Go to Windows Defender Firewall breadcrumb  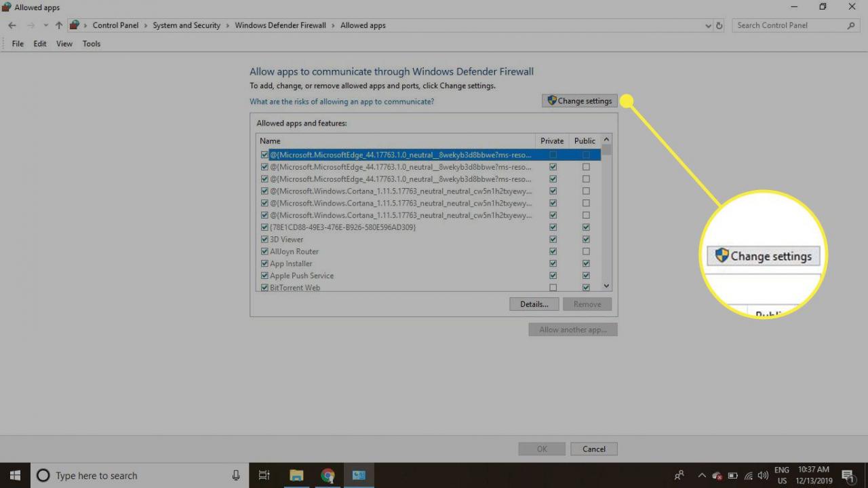280,25
